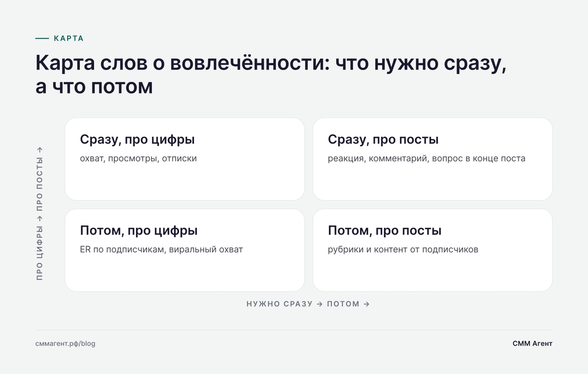Click the horizontal axis label 'НУЖНО СРАЗУ → ПОТОМ'
This screenshot has height=374, width=588.
point(308,304)
